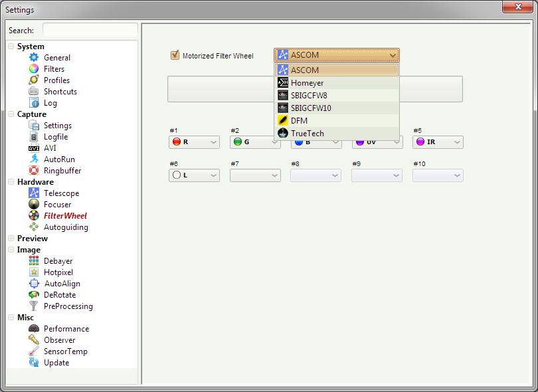This screenshot has height=392, width=538.
Task: Click the Filters color wheel icon
Action: pyautogui.click(x=34, y=68)
